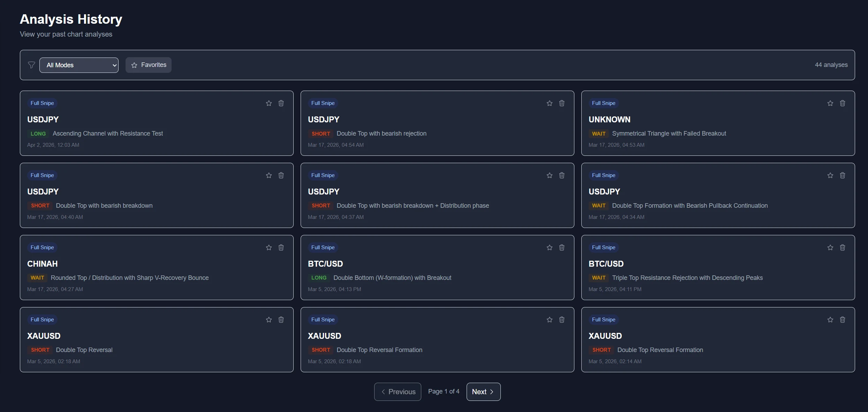Trash the CHINAH Rounded Top analysis
Image resolution: width=868 pixels, height=412 pixels.
click(281, 247)
